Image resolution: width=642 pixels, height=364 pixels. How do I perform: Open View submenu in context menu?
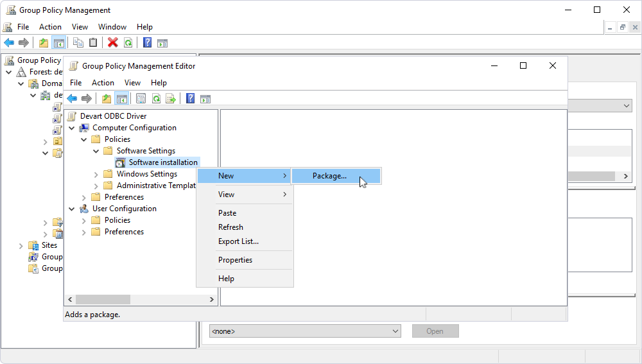coord(245,195)
